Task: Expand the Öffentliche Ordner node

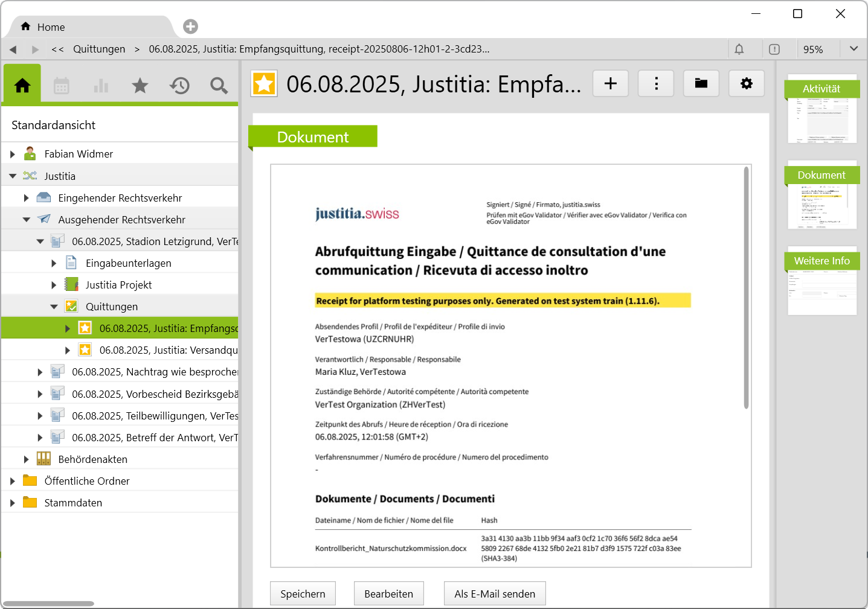Action: click(x=13, y=481)
